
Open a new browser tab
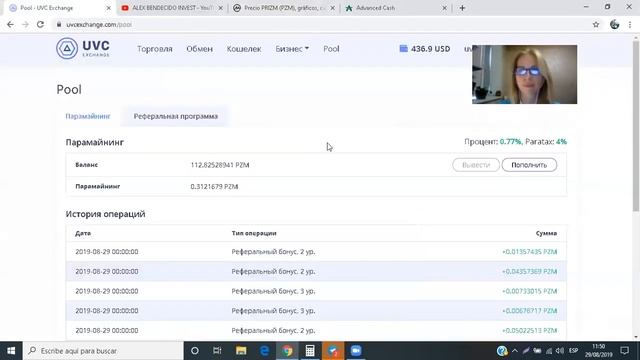[462, 8]
